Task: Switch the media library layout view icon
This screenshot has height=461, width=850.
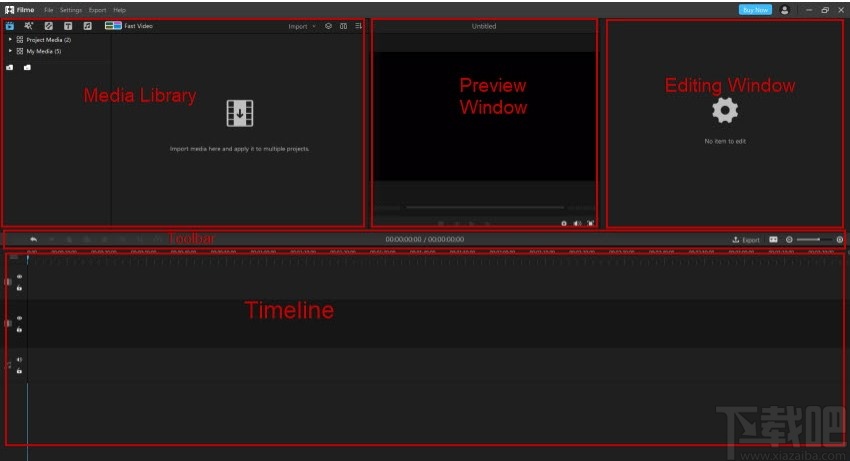Action: [x=343, y=26]
